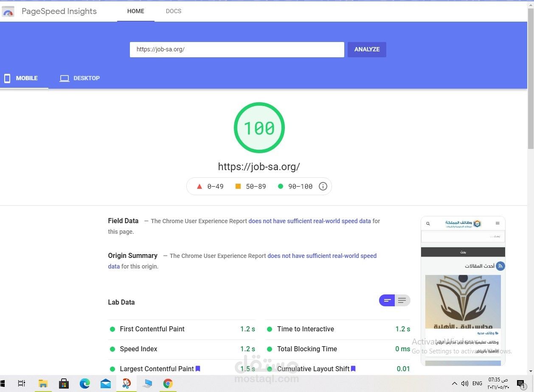This screenshot has width=534, height=392.
Task: Click the search magnifier in the phone preview
Action: click(x=428, y=223)
